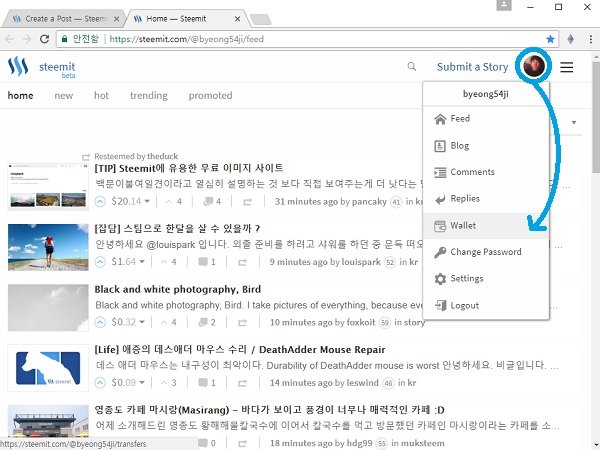Open the hamburger menu icon
The width and height of the screenshot is (600, 450).
click(x=567, y=67)
